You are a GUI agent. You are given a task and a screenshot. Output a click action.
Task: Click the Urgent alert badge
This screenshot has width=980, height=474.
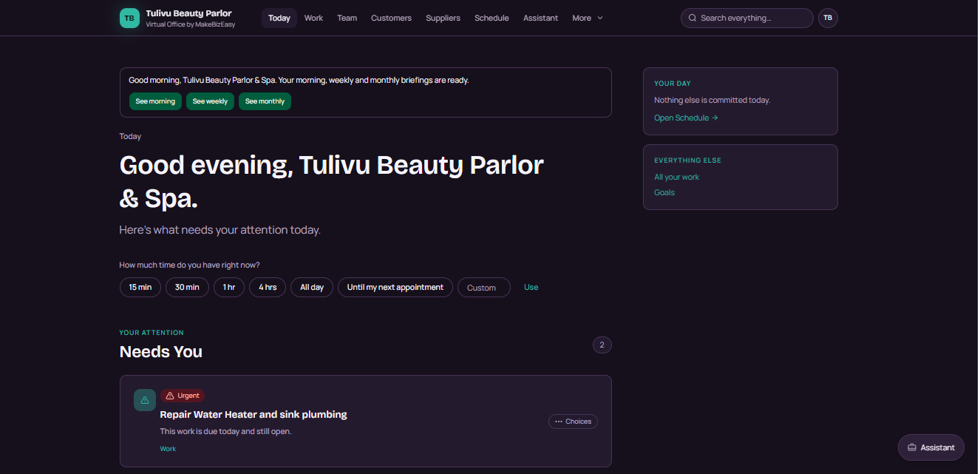tap(183, 396)
